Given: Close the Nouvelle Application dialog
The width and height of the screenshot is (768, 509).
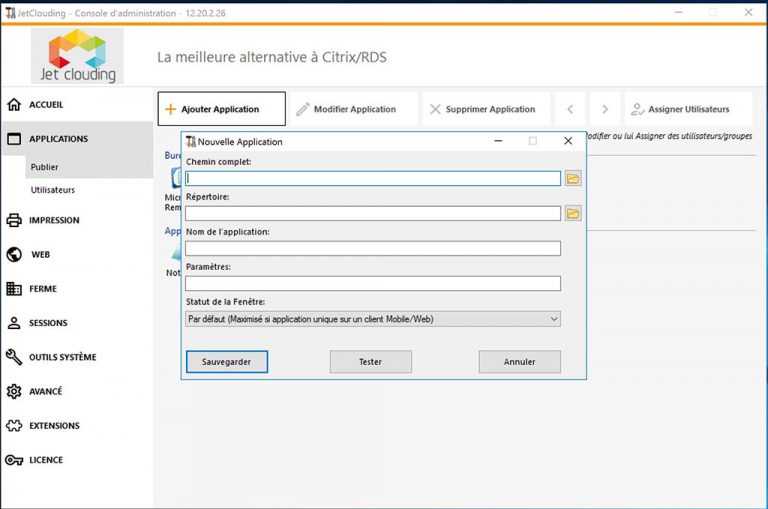Looking at the screenshot, I should pyautogui.click(x=568, y=141).
